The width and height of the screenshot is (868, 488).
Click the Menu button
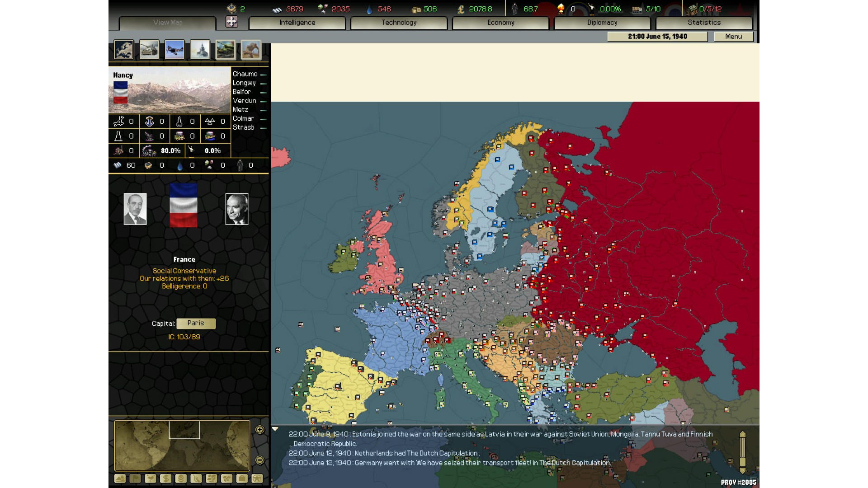(733, 37)
